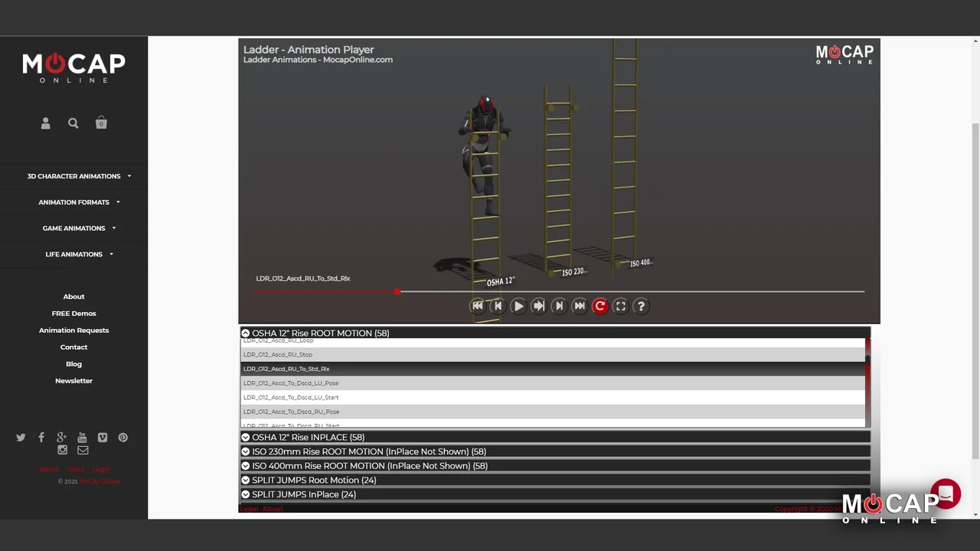Open the shopping cart icon
The height and width of the screenshot is (551, 980).
[x=101, y=123]
